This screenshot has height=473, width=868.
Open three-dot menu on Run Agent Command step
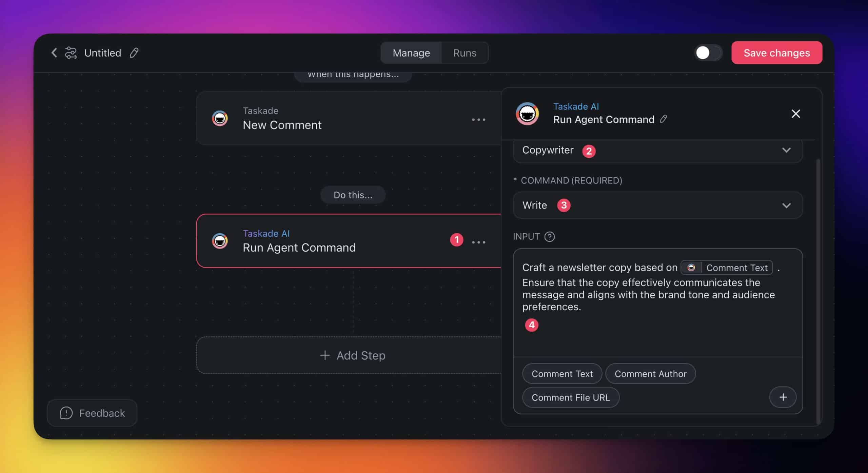pyautogui.click(x=478, y=242)
